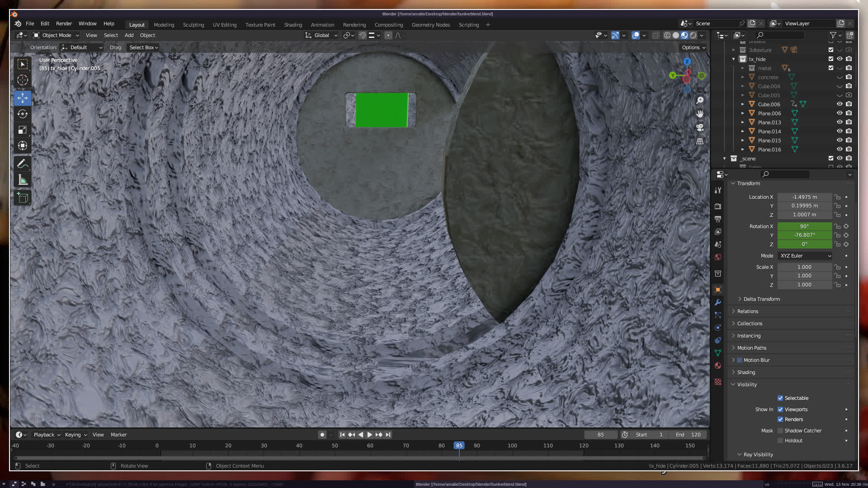Screen dimensions: 868x488
Task: Choose the Add Cube tool
Action: pos(23,197)
